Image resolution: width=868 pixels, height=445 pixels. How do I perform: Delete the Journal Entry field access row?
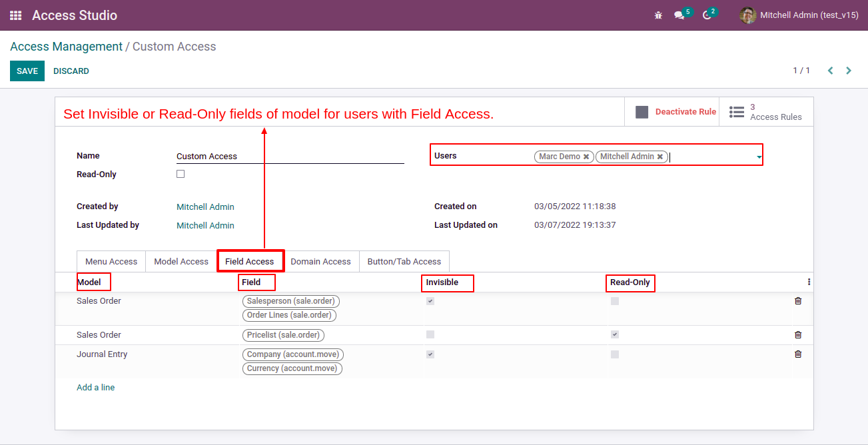[x=798, y=354]
